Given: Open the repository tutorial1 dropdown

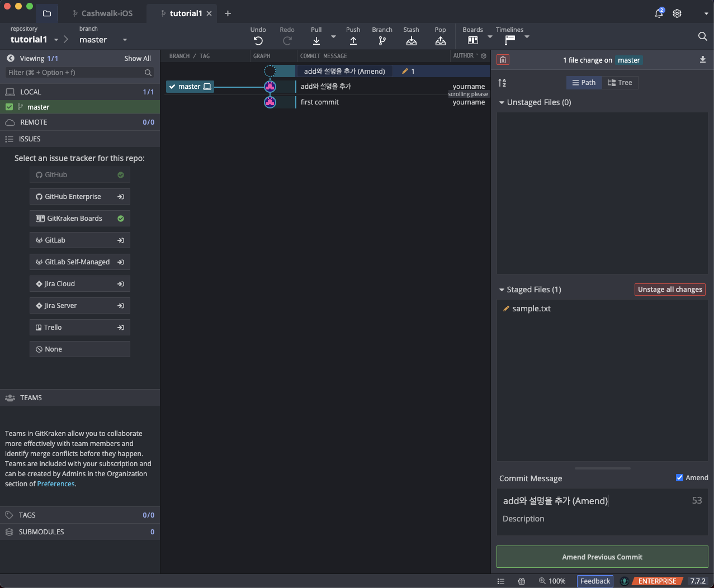Looking at the screenshot, I should [x=56, y=40].
